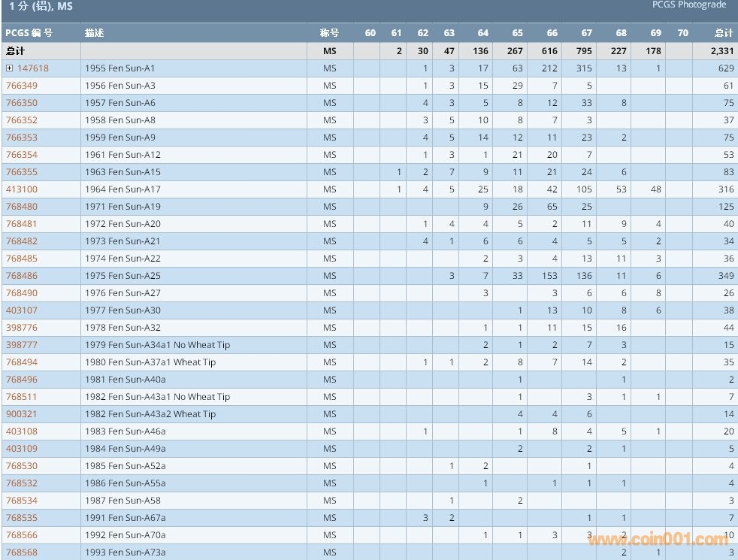Open the 398776 coin link
The height and width of the screenshot is (560, 738).
click(x=22, y=328)
